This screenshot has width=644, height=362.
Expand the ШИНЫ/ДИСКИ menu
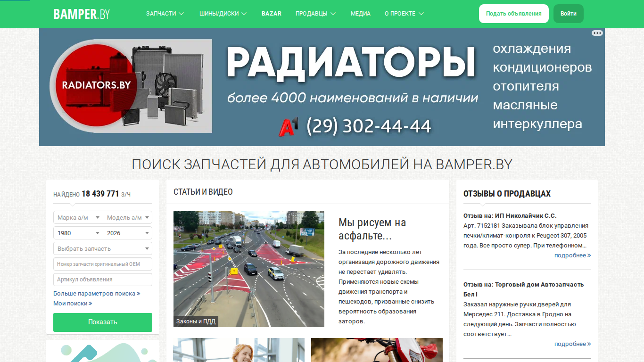223,14
